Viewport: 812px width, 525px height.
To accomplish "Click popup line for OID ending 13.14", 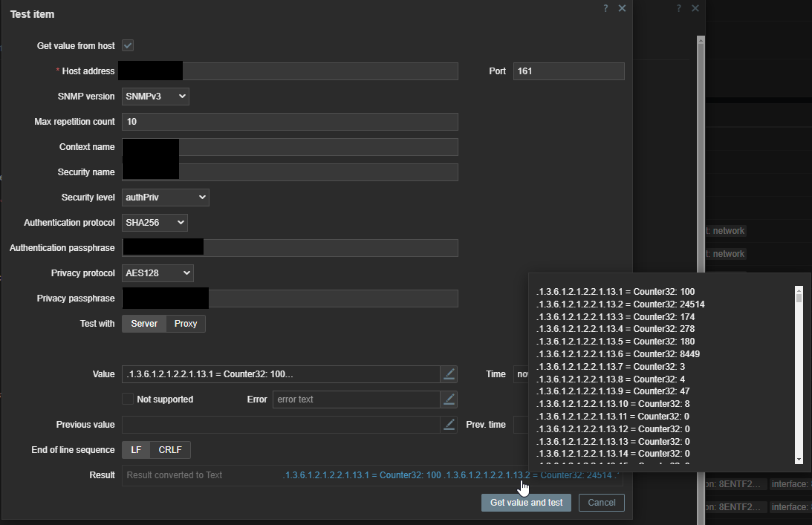I will [613, 454].
